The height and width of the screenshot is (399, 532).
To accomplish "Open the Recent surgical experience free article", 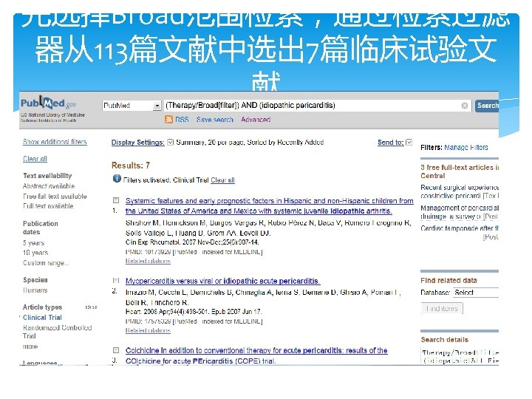I will pos(460,191).
